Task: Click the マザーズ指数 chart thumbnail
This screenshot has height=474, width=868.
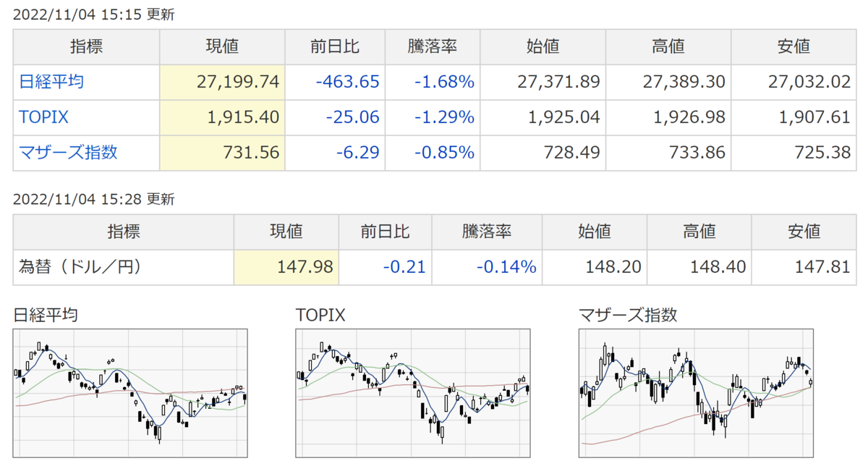Action: click(x=697, y=393)
